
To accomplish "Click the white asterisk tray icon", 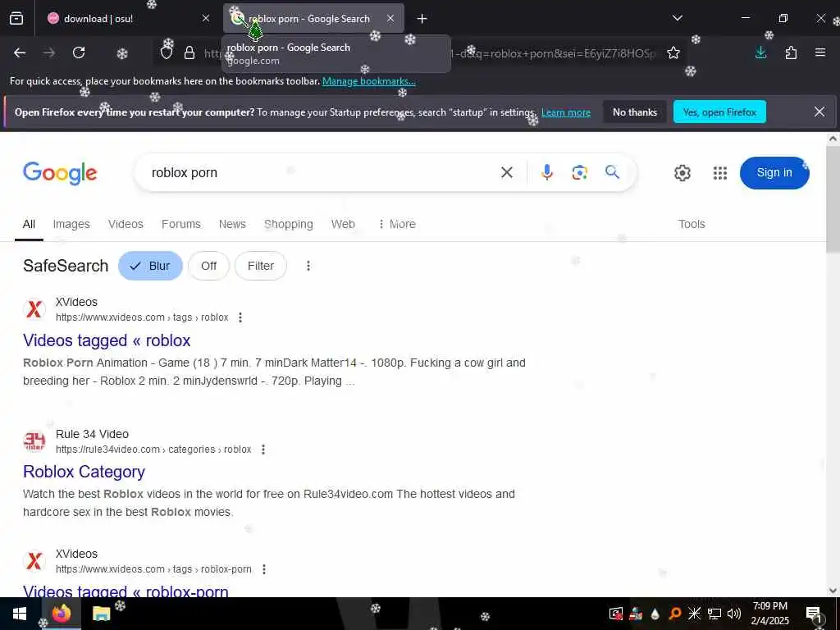I will [x=694, y=614].
